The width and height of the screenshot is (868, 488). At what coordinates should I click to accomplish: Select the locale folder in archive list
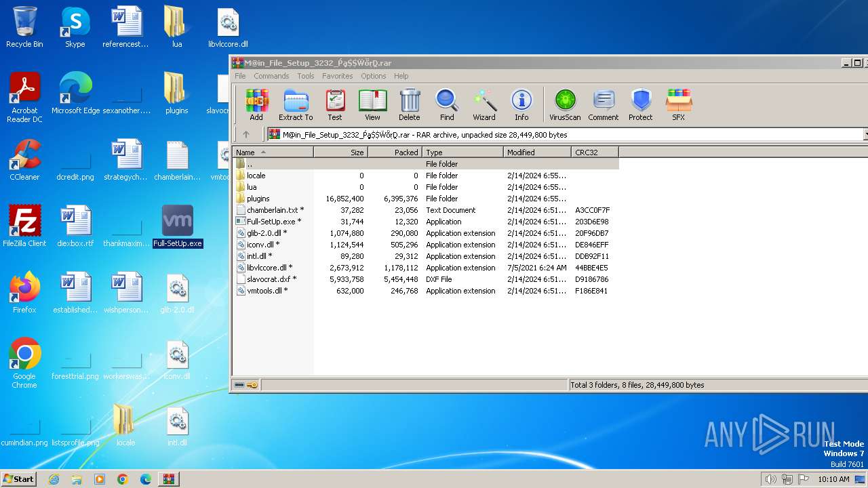coord(425,176)
